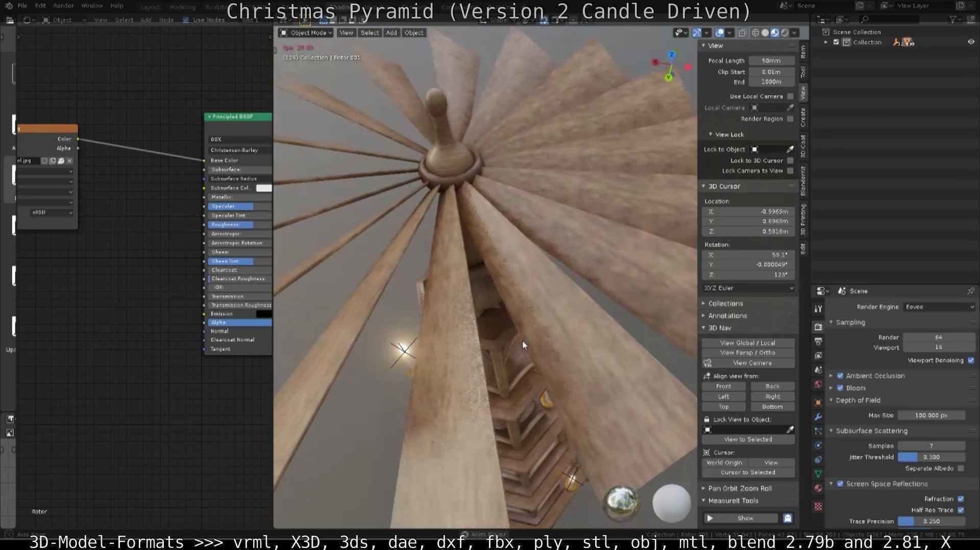
Task: Open Object Data properties tab icon
Action: point(818,474)
